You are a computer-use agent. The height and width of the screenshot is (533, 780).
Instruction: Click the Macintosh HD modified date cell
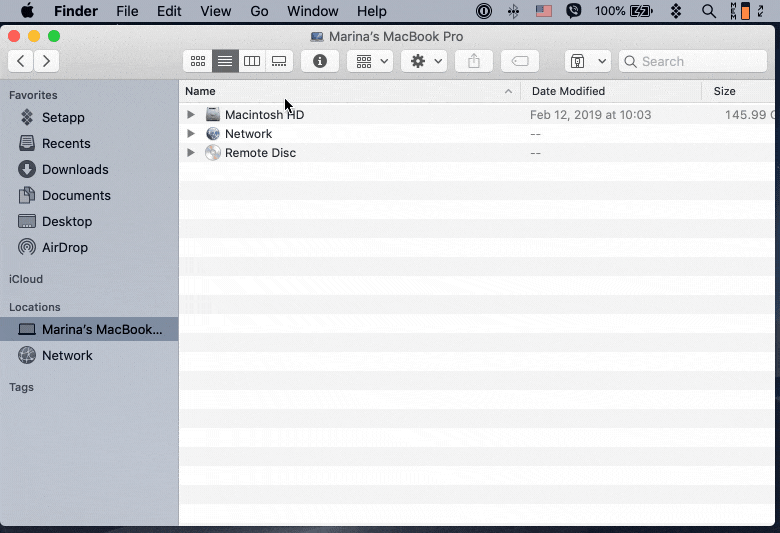pos(590,115)
